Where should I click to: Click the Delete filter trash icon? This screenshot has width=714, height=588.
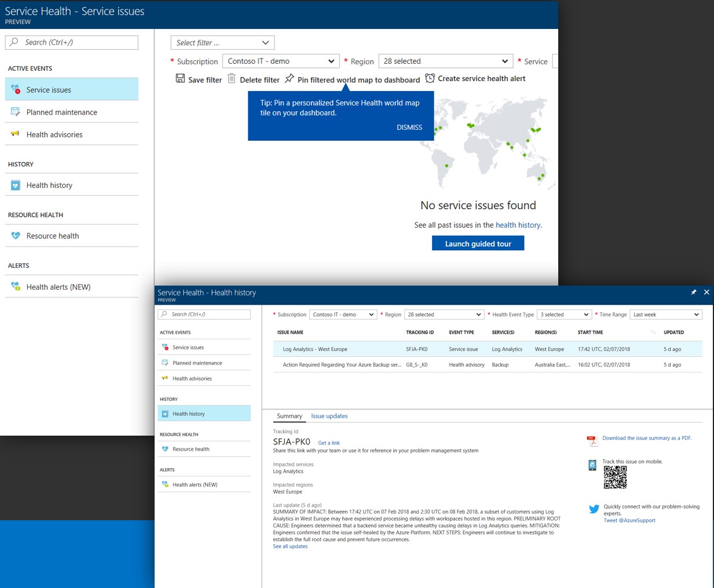click(x=232, y=79)
